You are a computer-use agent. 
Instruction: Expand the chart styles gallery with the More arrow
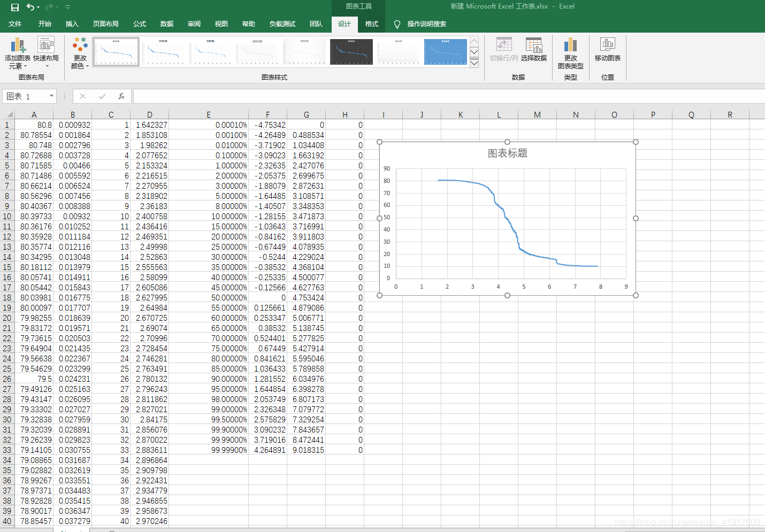[x=474, y=63]
